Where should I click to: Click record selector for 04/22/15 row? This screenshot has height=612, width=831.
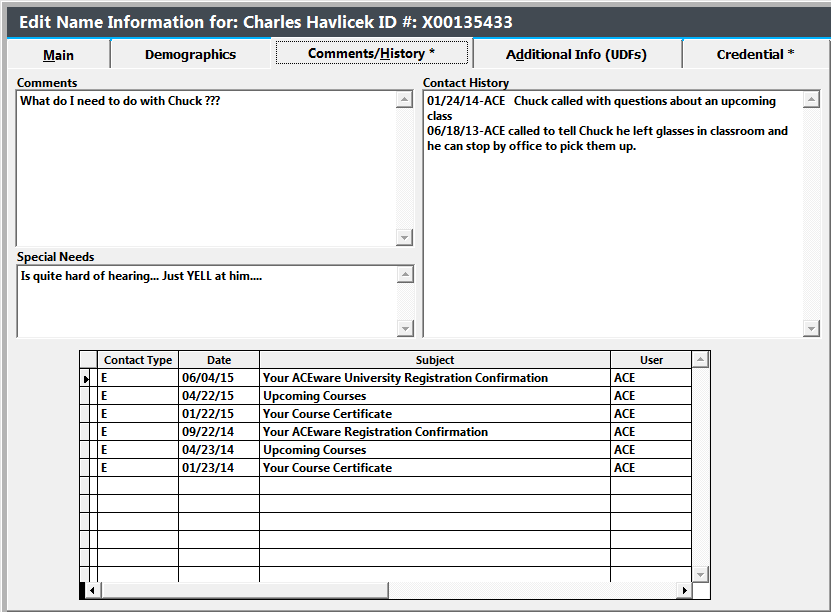(x=86, y=396)
